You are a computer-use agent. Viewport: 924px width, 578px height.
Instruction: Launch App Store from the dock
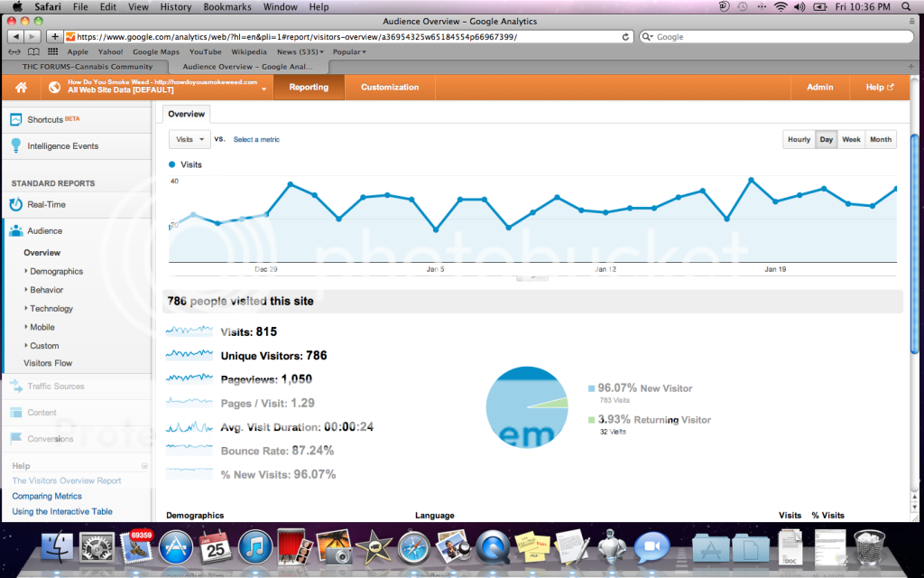coord(176,546)
